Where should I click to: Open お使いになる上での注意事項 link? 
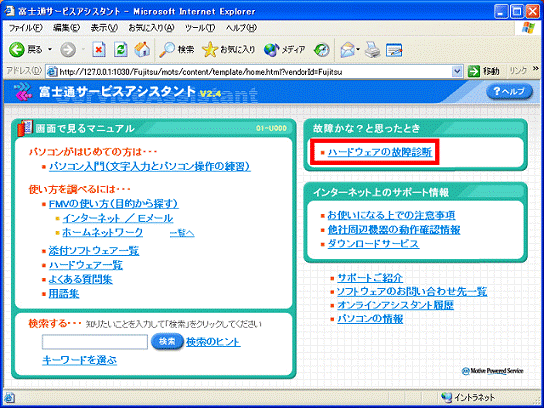(x=391, y=215)
